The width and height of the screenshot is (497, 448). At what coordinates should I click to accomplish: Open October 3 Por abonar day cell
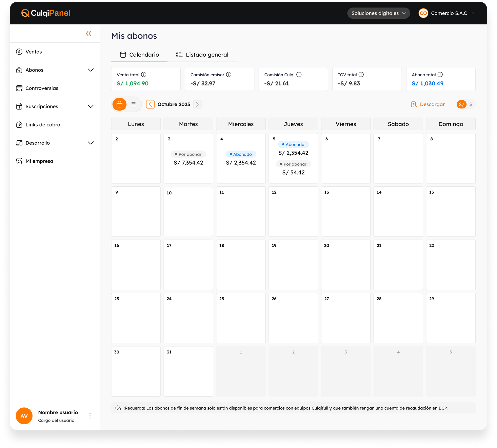click(x=188, y=158)
